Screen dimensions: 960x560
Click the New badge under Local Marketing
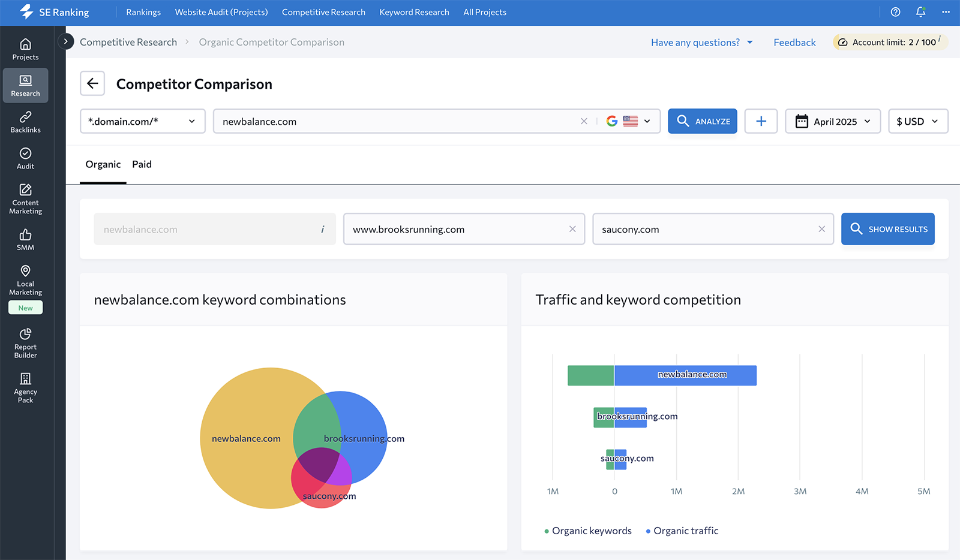[x=25, y=308]
